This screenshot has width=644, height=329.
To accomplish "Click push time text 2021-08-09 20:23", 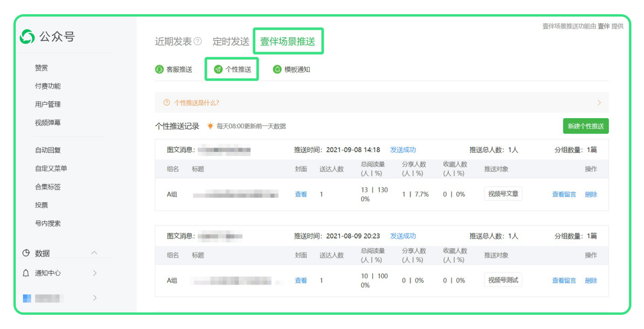I will [x=353, y=236].
